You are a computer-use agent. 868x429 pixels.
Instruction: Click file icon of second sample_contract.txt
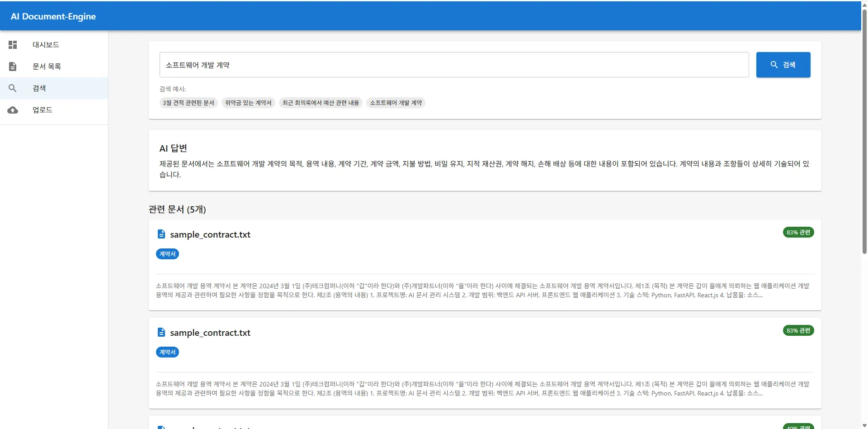tap(161, 332)
